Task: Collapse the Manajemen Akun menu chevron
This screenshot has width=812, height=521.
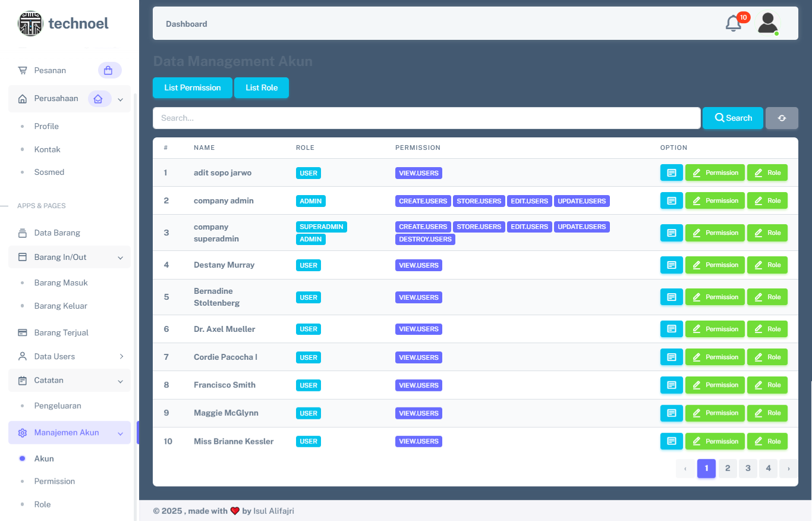Action: 120,434
